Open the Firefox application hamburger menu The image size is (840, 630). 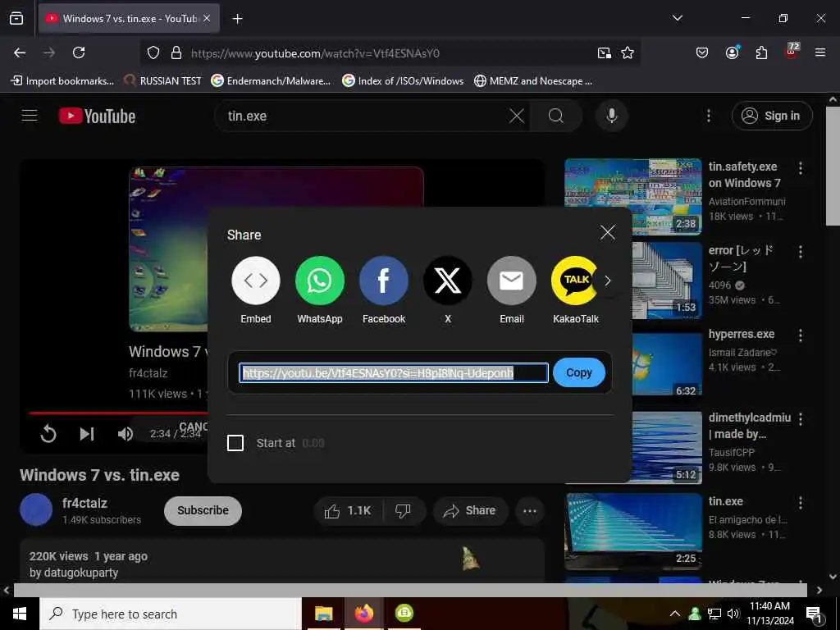[x=820, y=52]
